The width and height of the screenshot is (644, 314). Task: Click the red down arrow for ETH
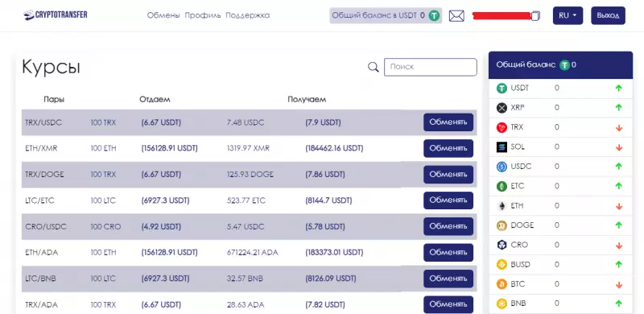pyautogui.click(x=619, y=206)
